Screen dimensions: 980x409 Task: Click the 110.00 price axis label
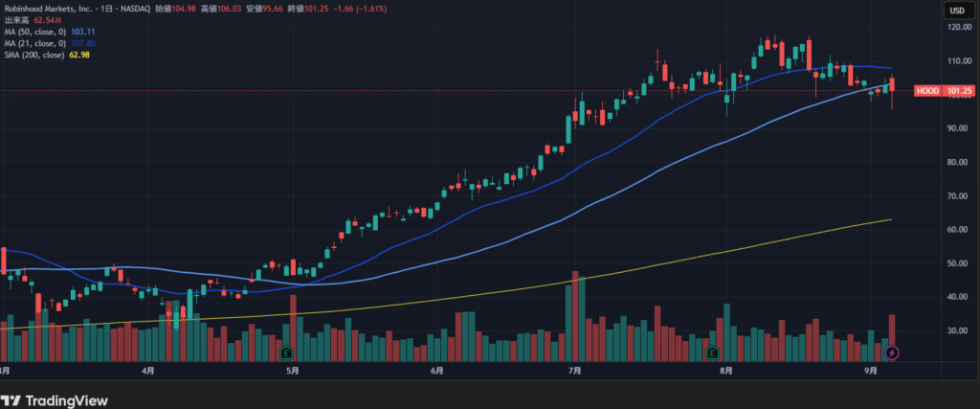[x=961, y=61]
